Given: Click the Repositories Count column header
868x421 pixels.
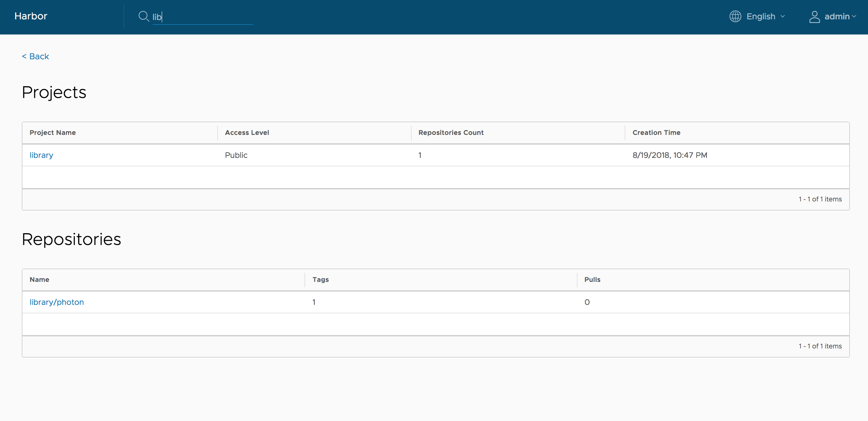Looking at the screenshot, I should tap(451, 132).
